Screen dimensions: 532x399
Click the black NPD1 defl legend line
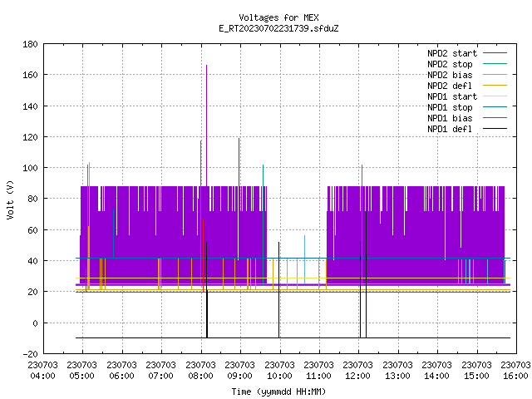[x=495, y=129]
